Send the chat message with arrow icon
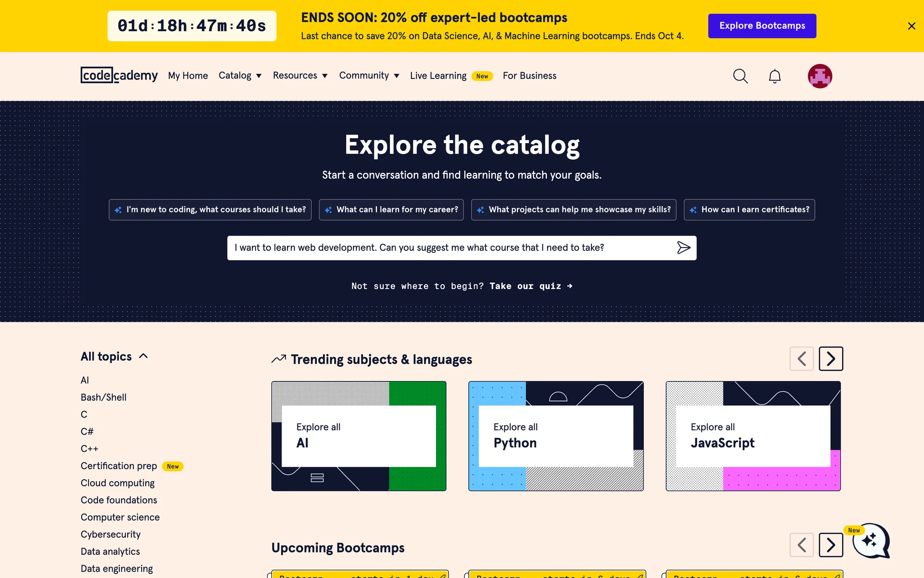Screen dimensions: 924x578 point(683,248)
